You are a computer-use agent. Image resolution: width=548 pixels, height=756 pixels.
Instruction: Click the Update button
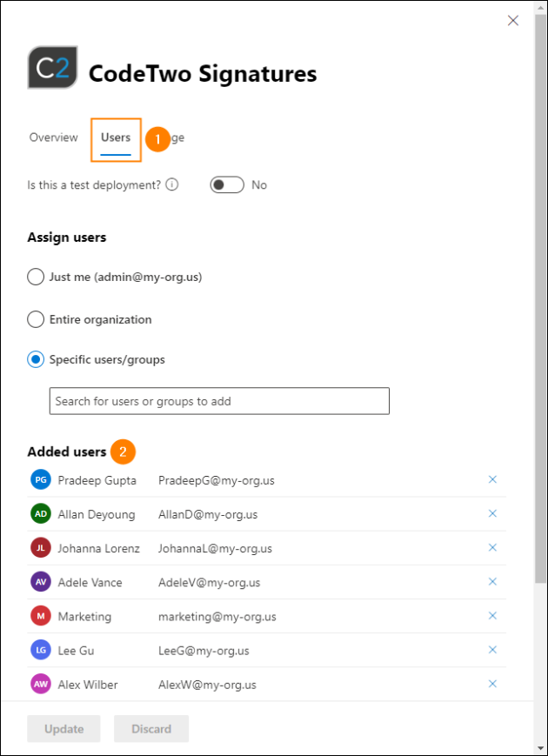(x=63, y=728)
